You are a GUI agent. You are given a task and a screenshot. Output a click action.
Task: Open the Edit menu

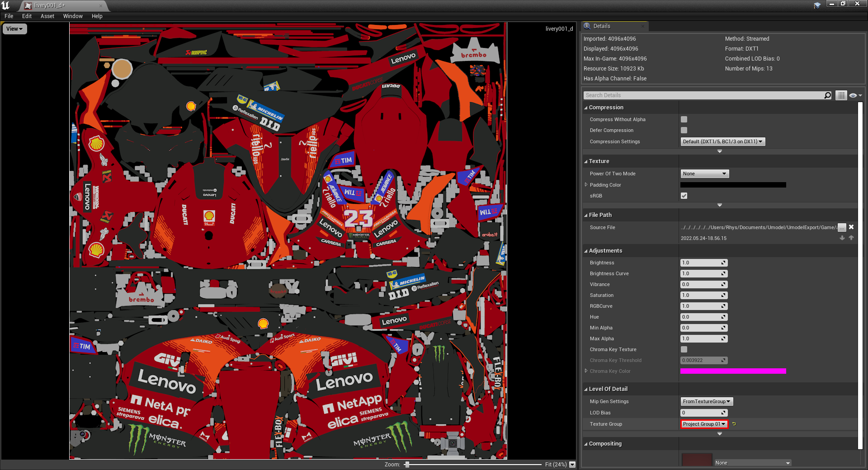[27, 16]
